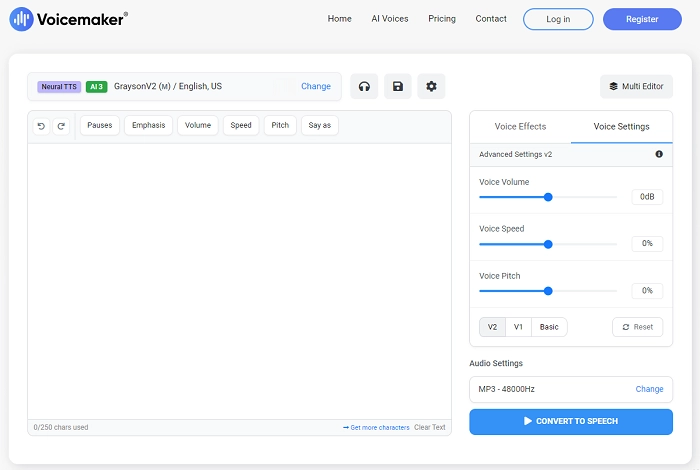Click the save floppy disk icon

398,86
